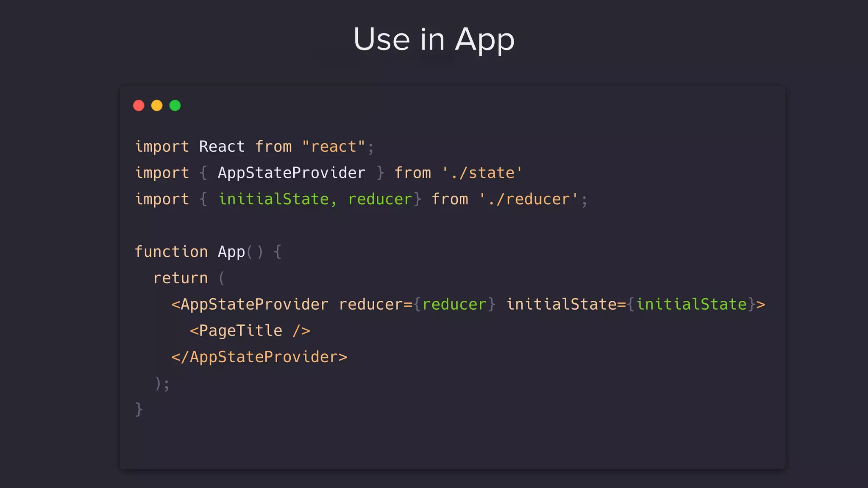Click the green maximize dot
The width and height of the screenshot is (868, 488).
click(x=175, y=105)
